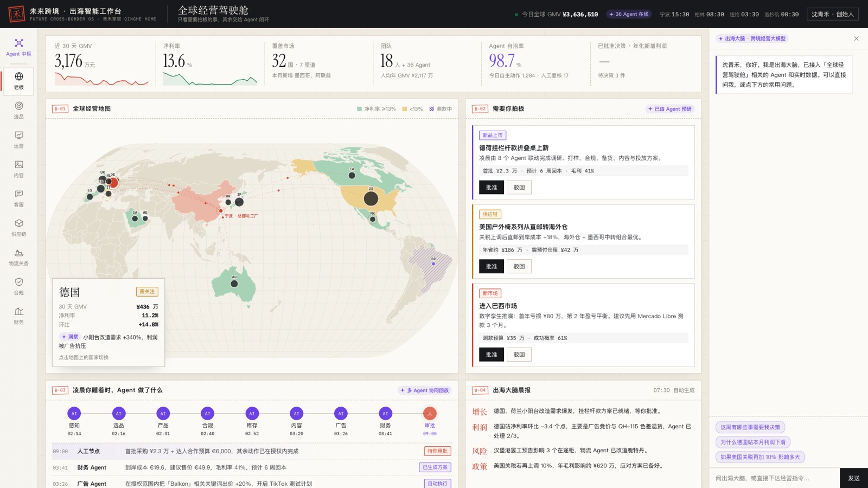Click the 36 Agent 在线 status badge
The height and width of the screenshot is (488, 868).
point(629,14)
